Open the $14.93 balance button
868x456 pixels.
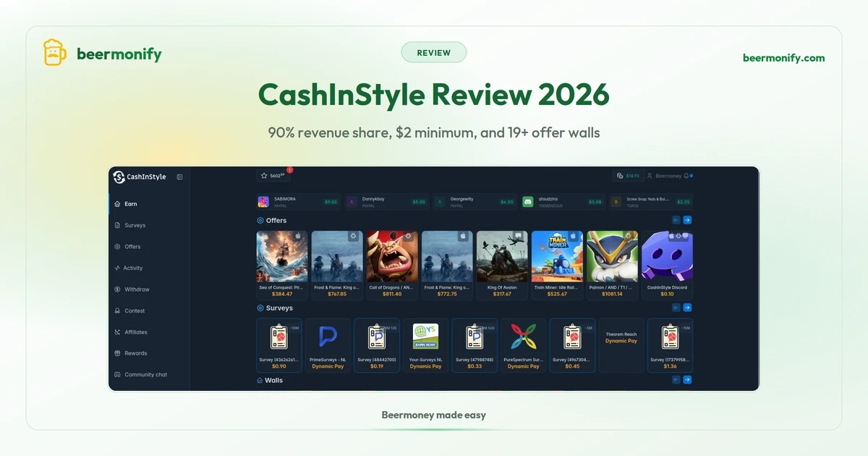627,176
